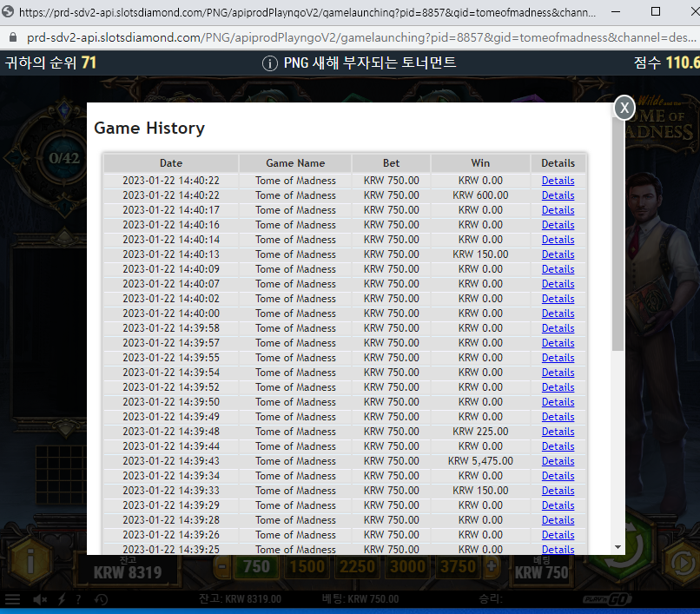Select the 1500 bet value
Screen dimensions: 700x614
[307, 566]
